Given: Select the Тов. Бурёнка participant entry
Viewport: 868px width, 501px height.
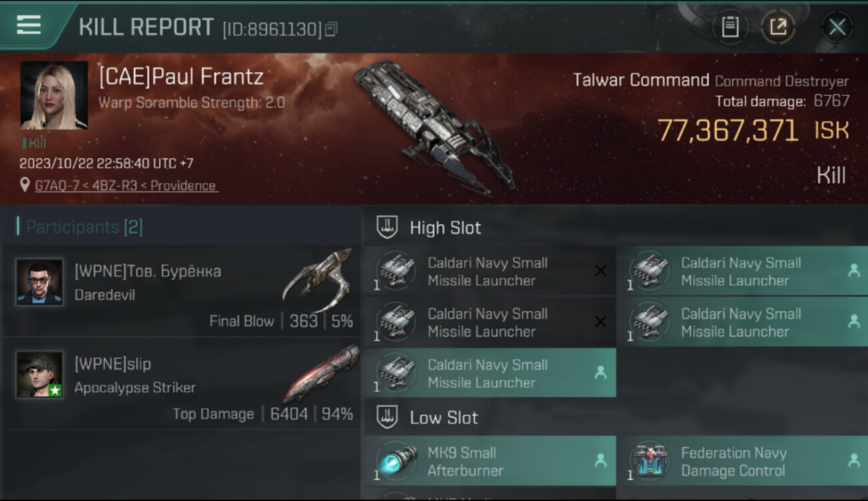Looking at the screenshot, I should (x=180, y=291).
